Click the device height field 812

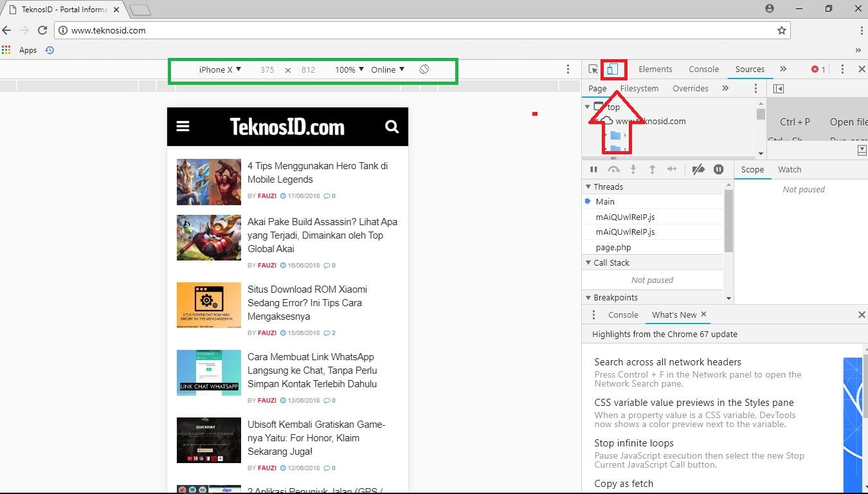coord(308,69)
